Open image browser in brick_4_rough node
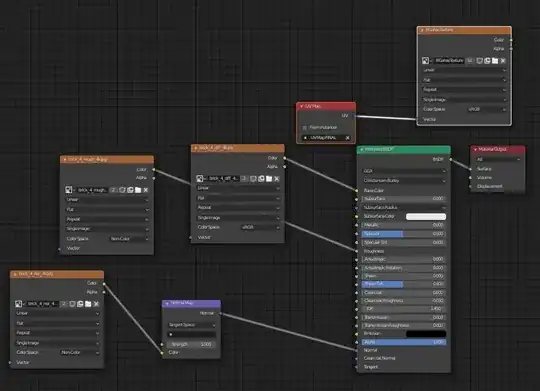Image resolution: width=540 pixels, height=391 pixels. pos(69,190)
